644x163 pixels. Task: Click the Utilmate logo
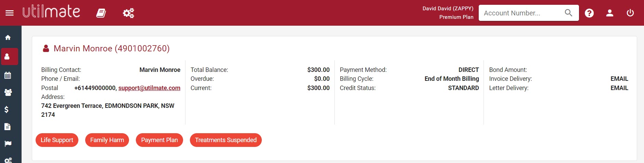pyautogui.click(x=51, y=12)
